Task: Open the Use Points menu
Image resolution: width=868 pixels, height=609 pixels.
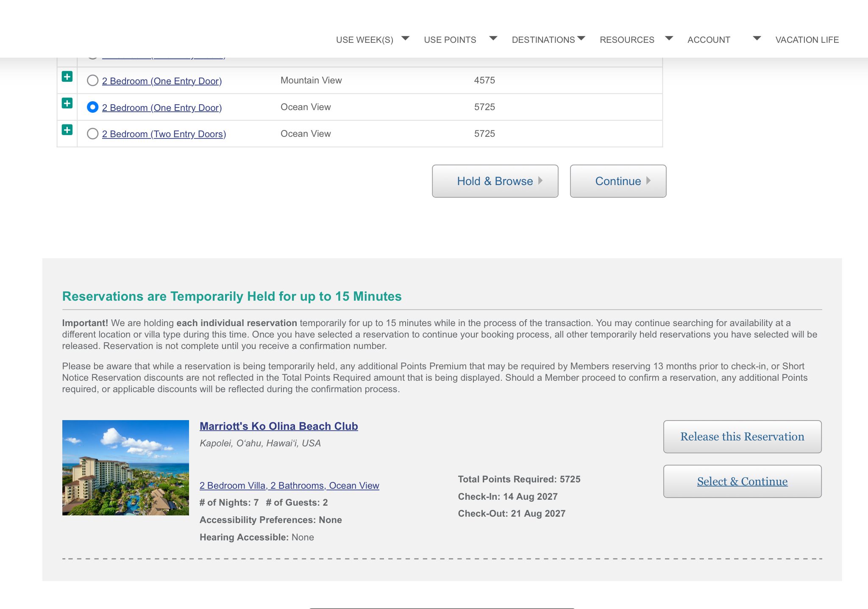Action: pos(450,40)
